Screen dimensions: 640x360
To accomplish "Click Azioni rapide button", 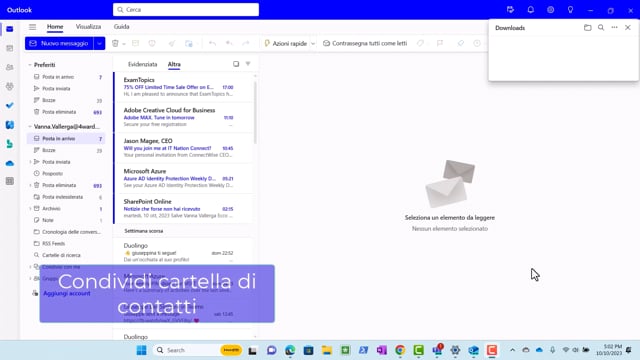I will click(286, 43).
